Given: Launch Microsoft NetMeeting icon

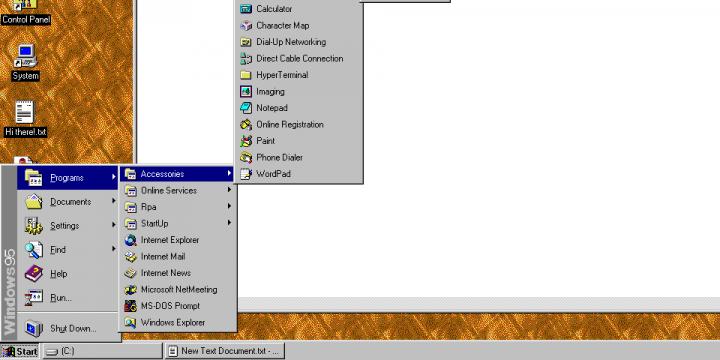Looking at the screenshot, I should (131, 289).
